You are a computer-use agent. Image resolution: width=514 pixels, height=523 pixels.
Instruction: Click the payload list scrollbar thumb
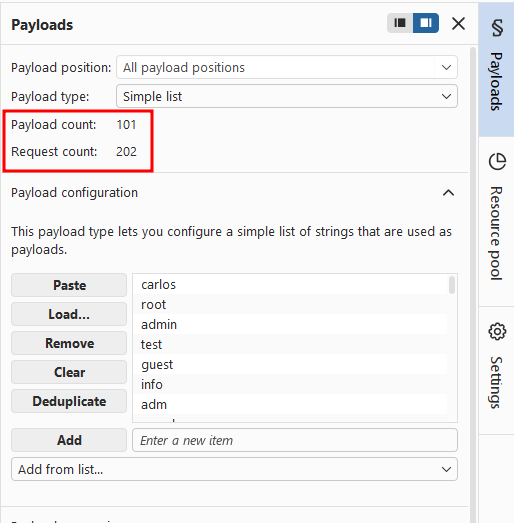[x=452, y=285]
